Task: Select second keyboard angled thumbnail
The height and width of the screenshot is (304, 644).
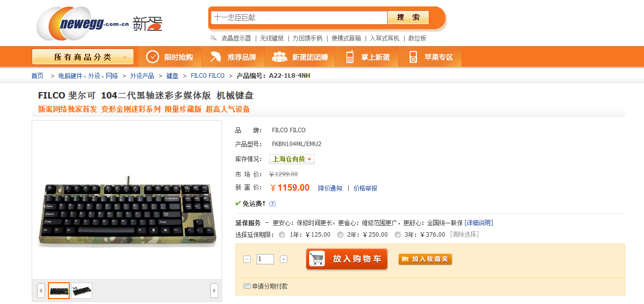Action: click(82, 290)
